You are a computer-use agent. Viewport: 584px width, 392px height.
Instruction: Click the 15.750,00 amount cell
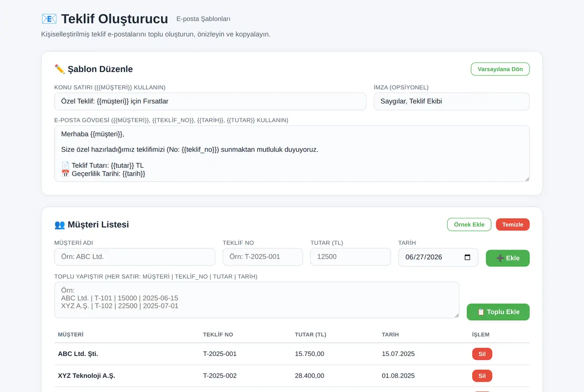coord(310,354)
